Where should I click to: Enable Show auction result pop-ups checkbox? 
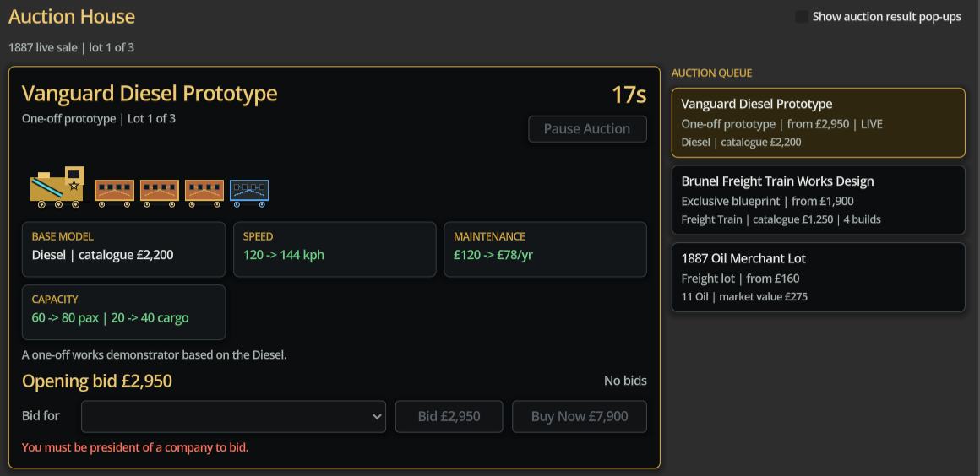pyautogui.click(x=801, y=17)
